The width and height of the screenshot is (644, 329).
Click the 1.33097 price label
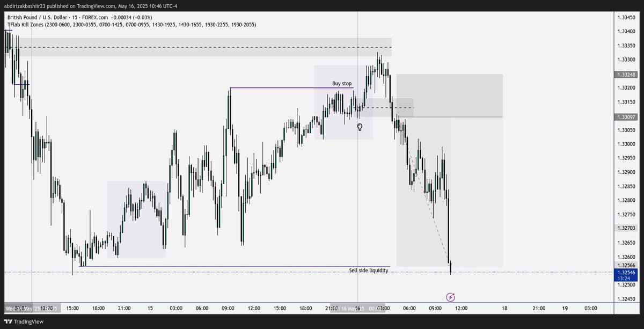[x=626, y=116]
